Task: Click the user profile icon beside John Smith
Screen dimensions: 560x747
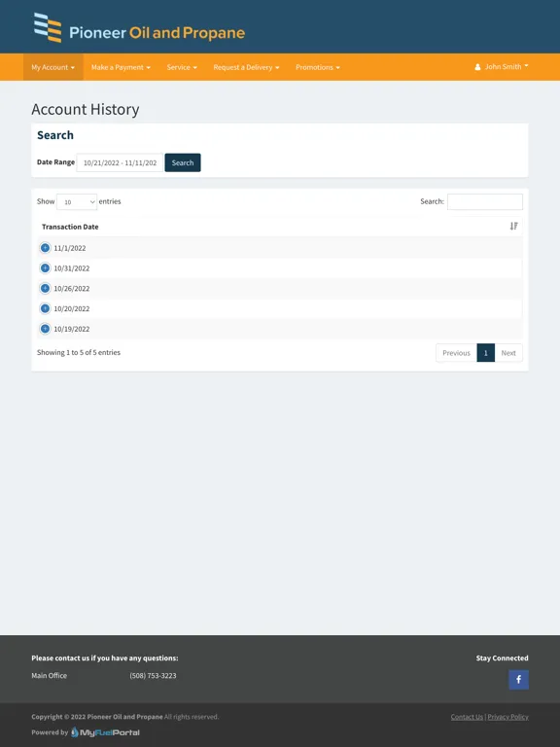Action: coord(477,67)
